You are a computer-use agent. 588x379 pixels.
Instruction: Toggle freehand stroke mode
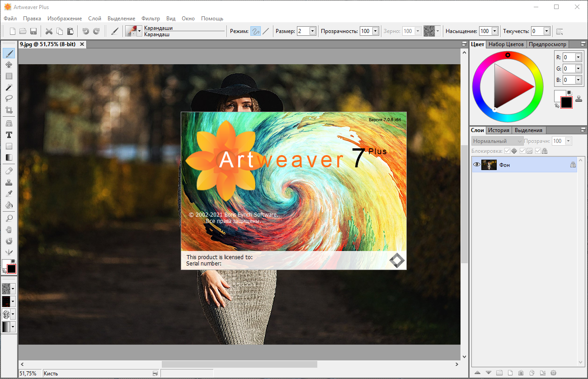[x=255, y=31]
